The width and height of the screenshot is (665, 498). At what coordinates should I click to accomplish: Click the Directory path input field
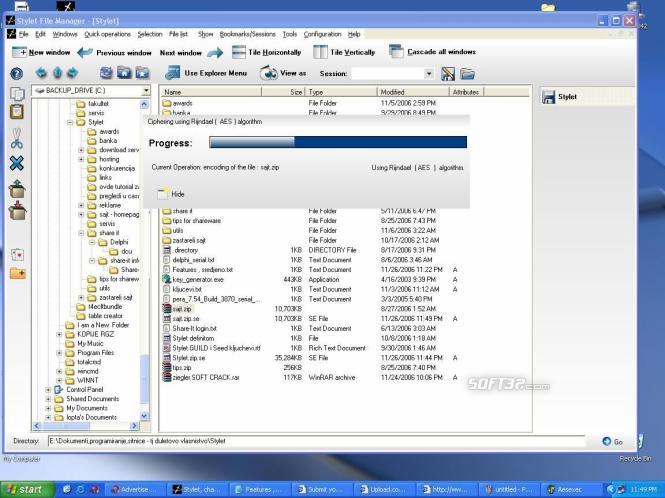(x=316, y=441)
